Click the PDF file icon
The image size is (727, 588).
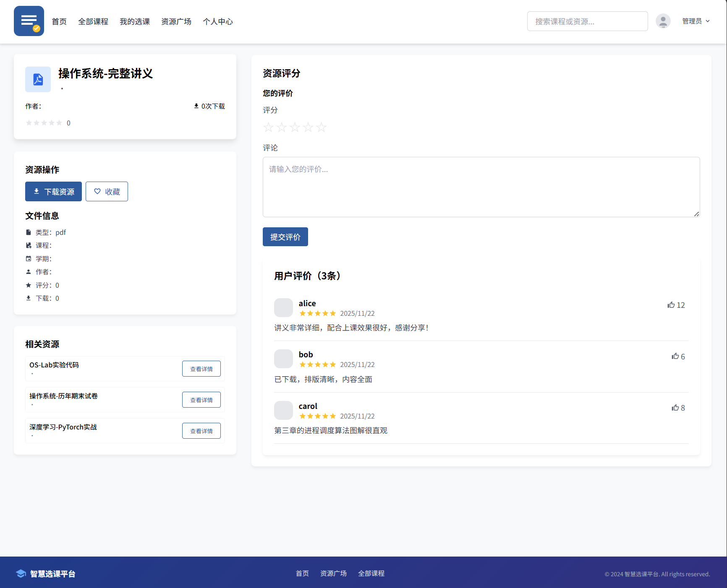coord(38,79)
